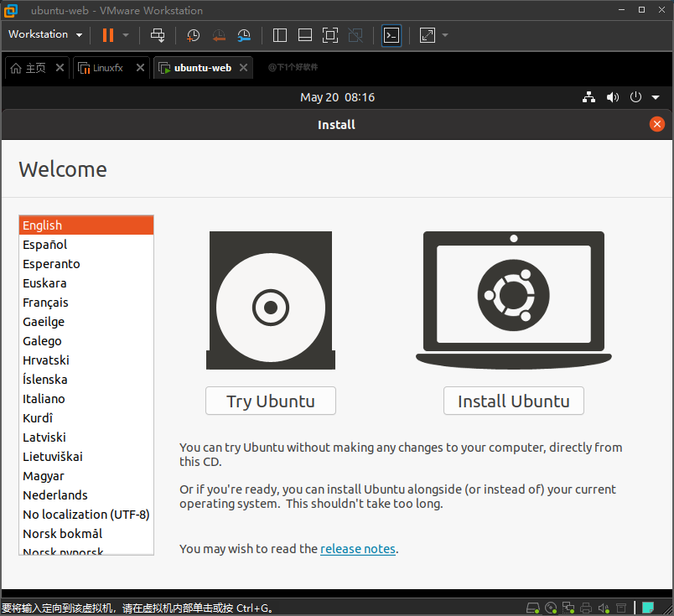Screen dimensions: 674x616
Task: Expand the power options dropdown arrow
Action: 126,35
